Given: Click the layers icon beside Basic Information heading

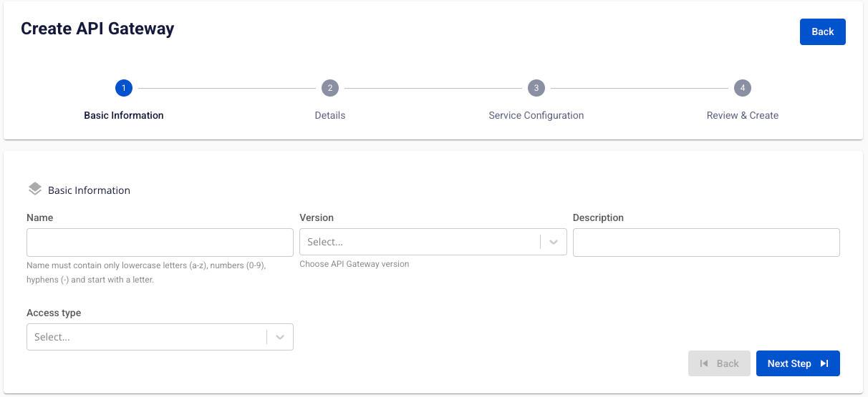Looking at the screenshot, I should pos(35,190).
